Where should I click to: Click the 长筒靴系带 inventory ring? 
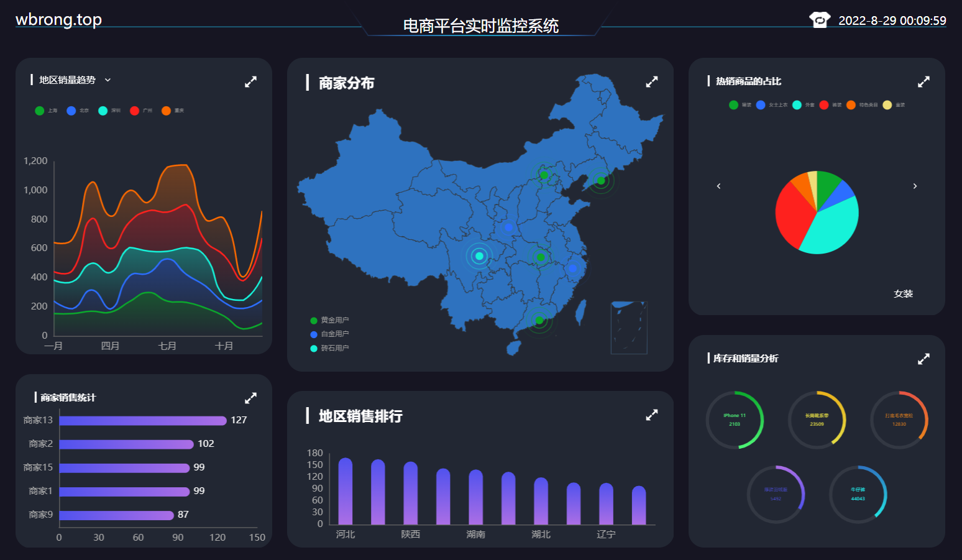[817, 420]
